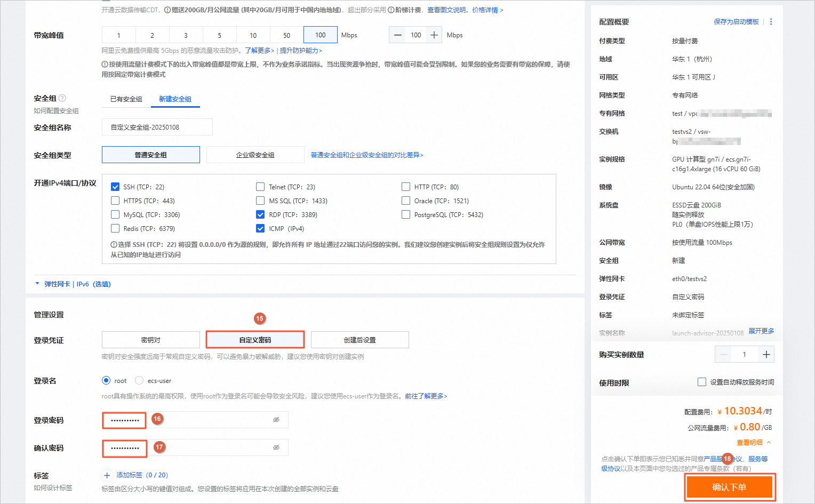Viewport: 815px width, 504px height.
Task: Click the 安全组名称 input field
Action: click(x=157, y=127)
